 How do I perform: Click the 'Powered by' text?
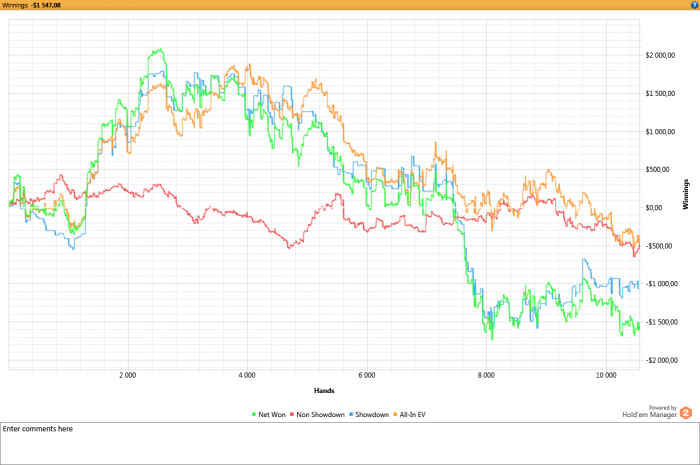tap(662, 407)
